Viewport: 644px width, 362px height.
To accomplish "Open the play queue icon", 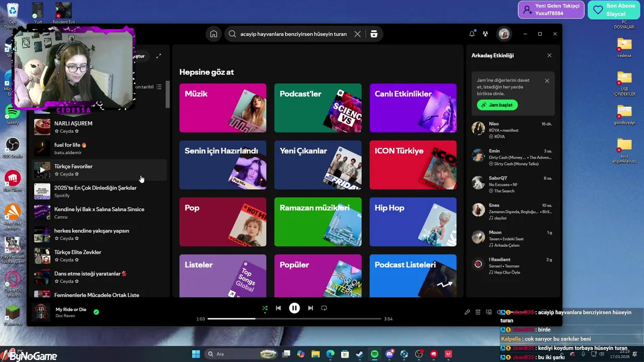I will tap(478, 312).
